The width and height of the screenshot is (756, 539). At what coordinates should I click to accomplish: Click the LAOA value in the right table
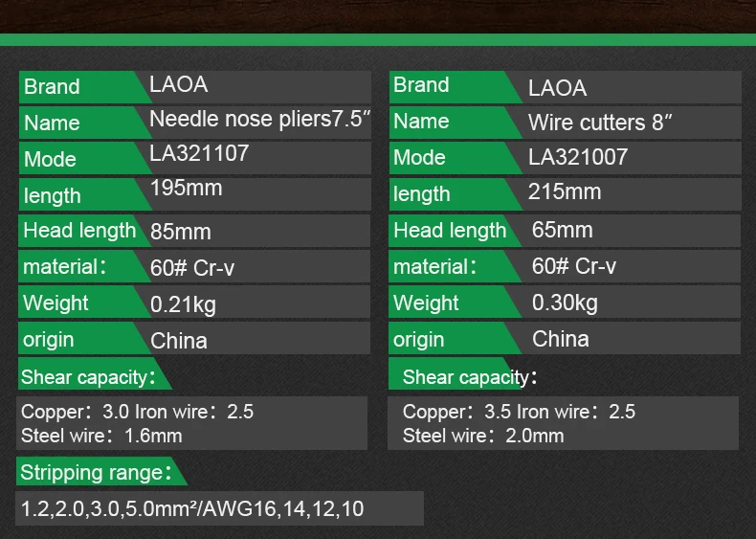pos(557,88)
